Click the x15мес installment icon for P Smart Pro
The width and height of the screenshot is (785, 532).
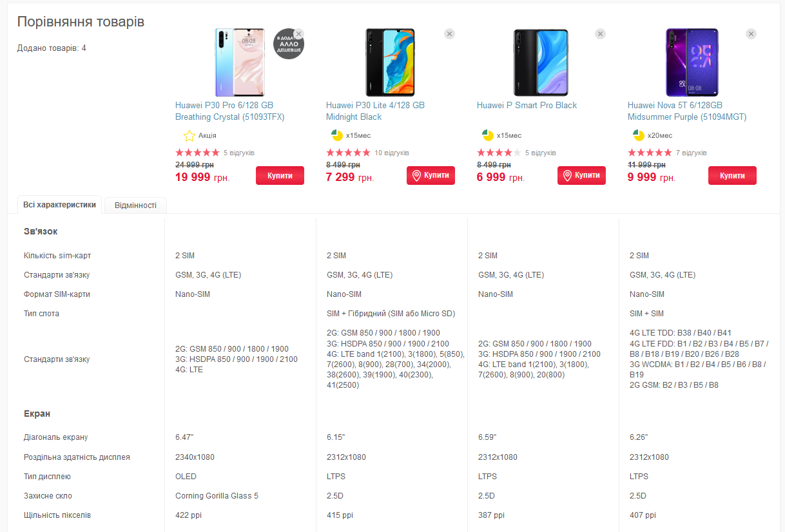487,135
